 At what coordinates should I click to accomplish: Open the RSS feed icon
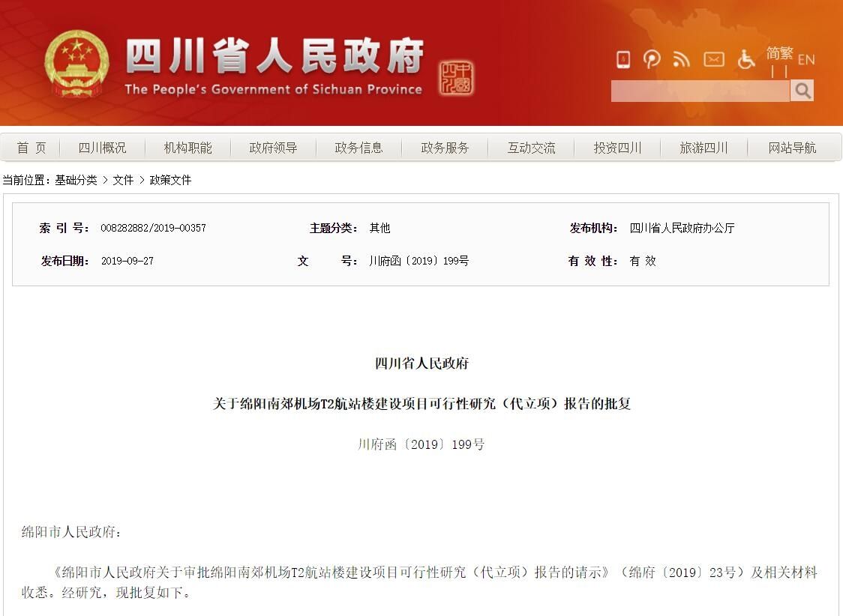coord(682,59)
